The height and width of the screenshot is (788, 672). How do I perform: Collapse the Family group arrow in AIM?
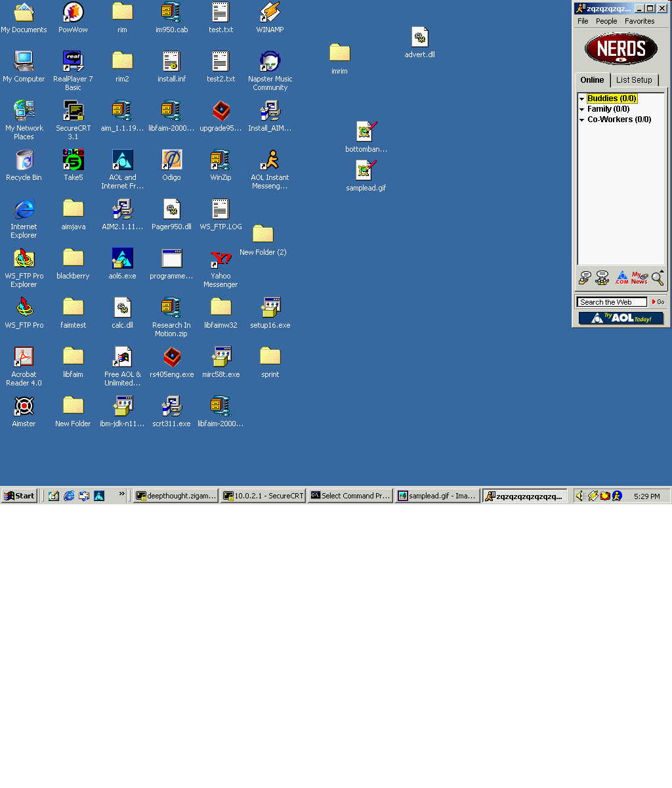(x=581, y=110)
